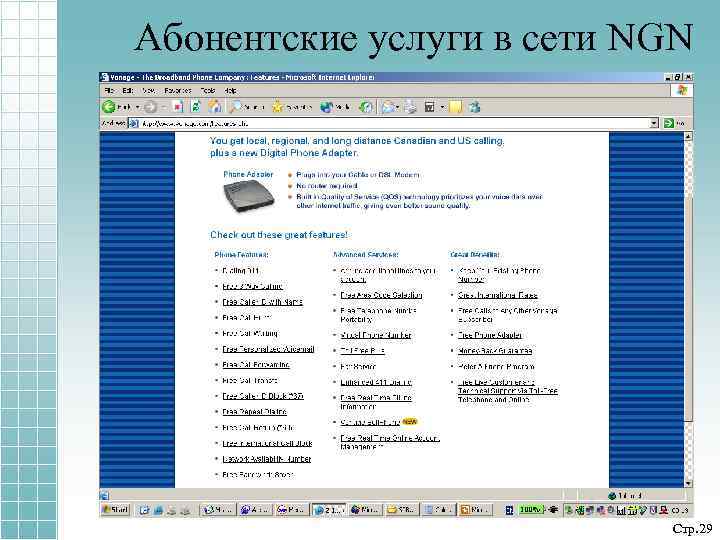720x540 pixels.
Task: Click the Phone Adapter device image
Action: pyautogui.click(x=248, y=196)
